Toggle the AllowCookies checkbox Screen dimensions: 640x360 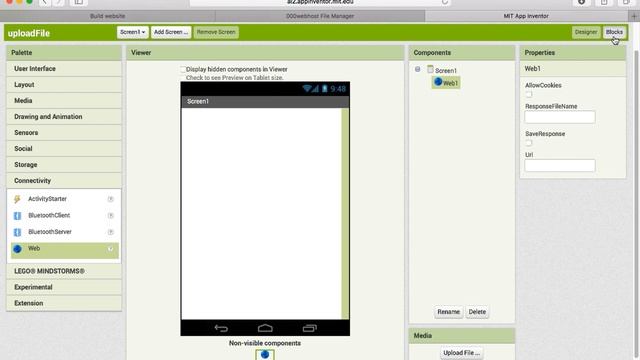click(529, 94)
